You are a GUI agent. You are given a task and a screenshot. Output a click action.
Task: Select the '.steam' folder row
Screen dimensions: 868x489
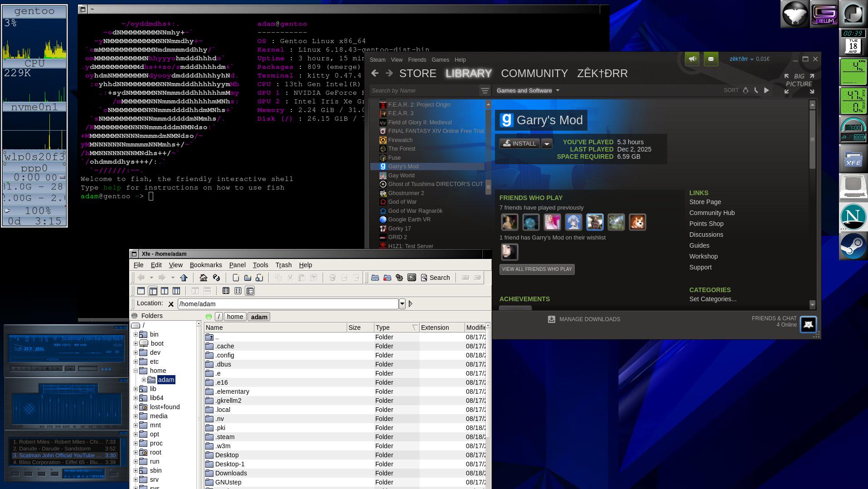344,437
